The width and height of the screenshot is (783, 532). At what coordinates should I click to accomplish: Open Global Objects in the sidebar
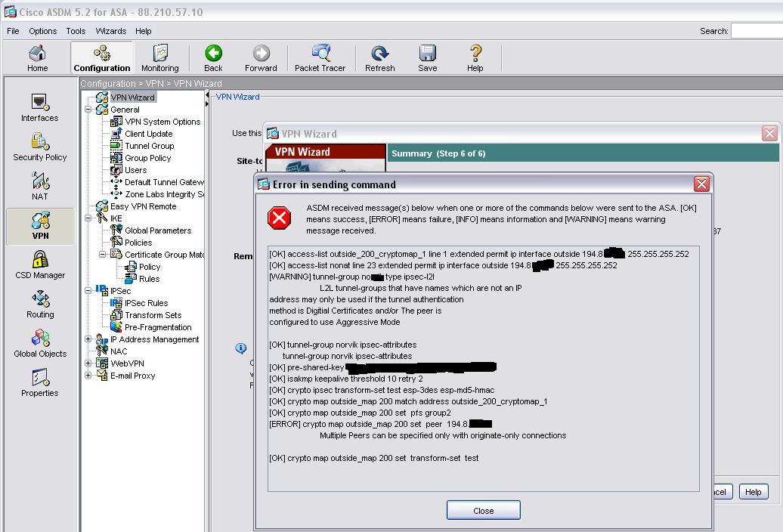[x=40, y=344]
